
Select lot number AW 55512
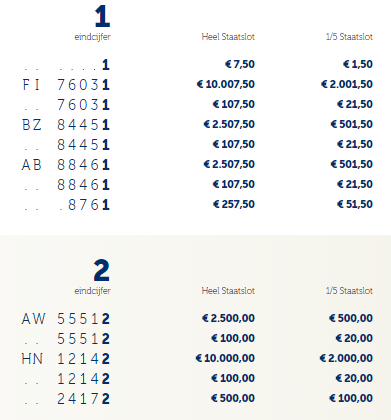pyautogui.click(x=66, y=319)
